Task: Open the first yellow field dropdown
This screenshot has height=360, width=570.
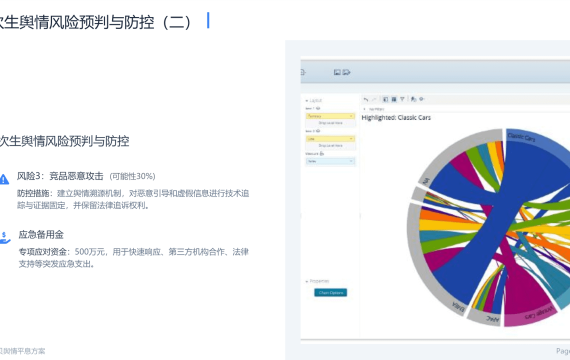Action: pos(330,116)
